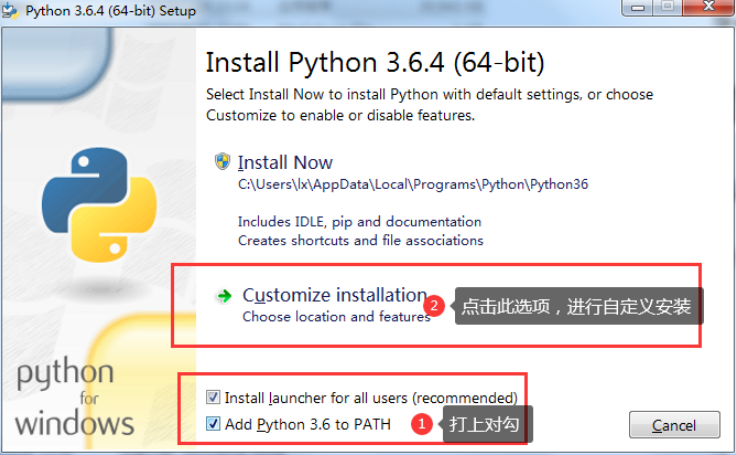Screen dimensions: 736x455
Task: Toggle Add Python 3.6 to PATH checkbox
Action: [x=213, y=424]
